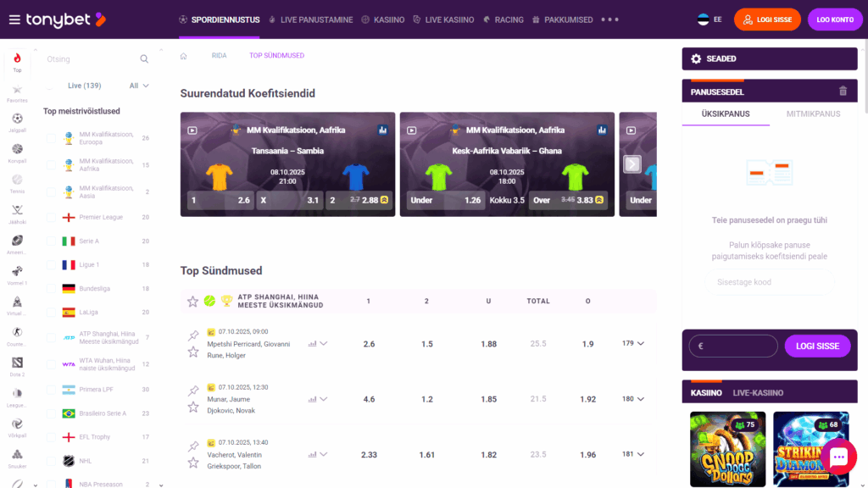Pin the Mpetshi Perricard vs Rune match
Screen dimensions: 868x488
(192, 335)
